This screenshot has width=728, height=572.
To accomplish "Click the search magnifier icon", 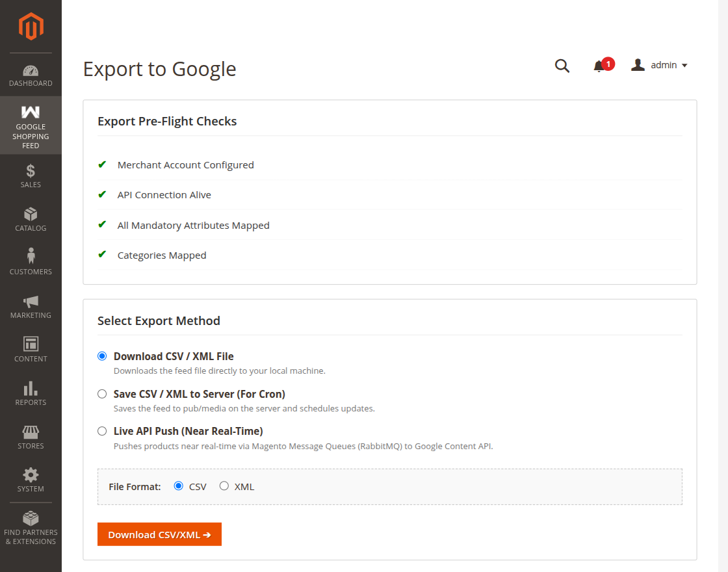I will coord(562,66).
